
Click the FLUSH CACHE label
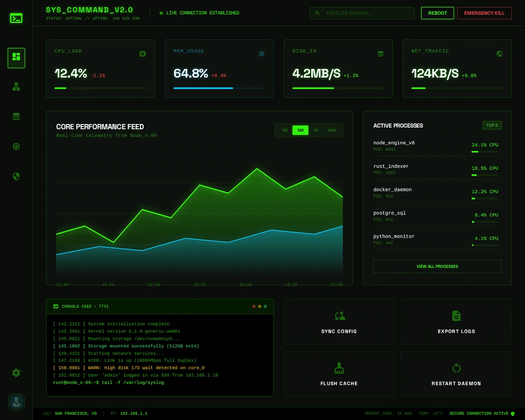tap(339, 384)
